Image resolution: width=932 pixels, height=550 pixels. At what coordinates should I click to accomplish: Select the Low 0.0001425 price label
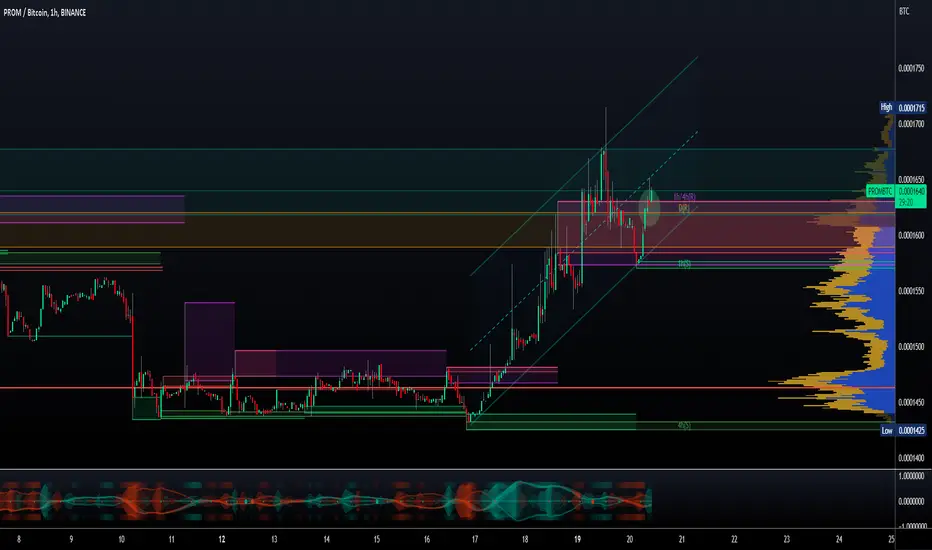[x=902, y=430]
